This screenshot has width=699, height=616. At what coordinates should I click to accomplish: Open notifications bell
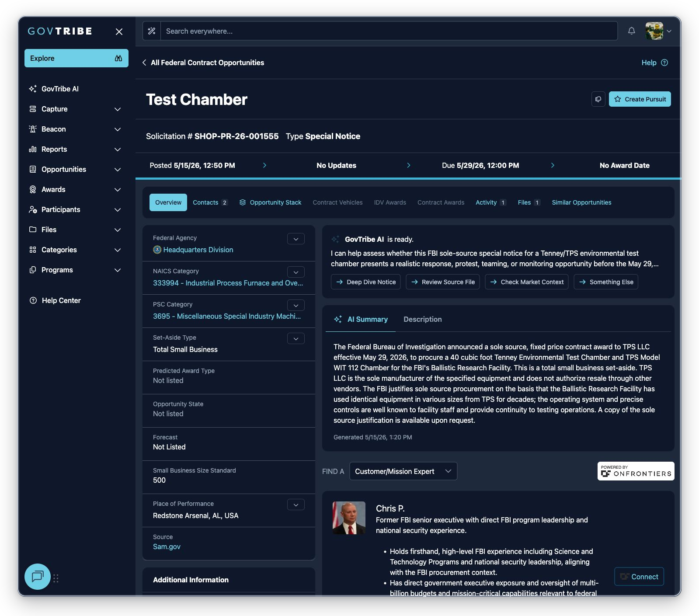point(632,31)
